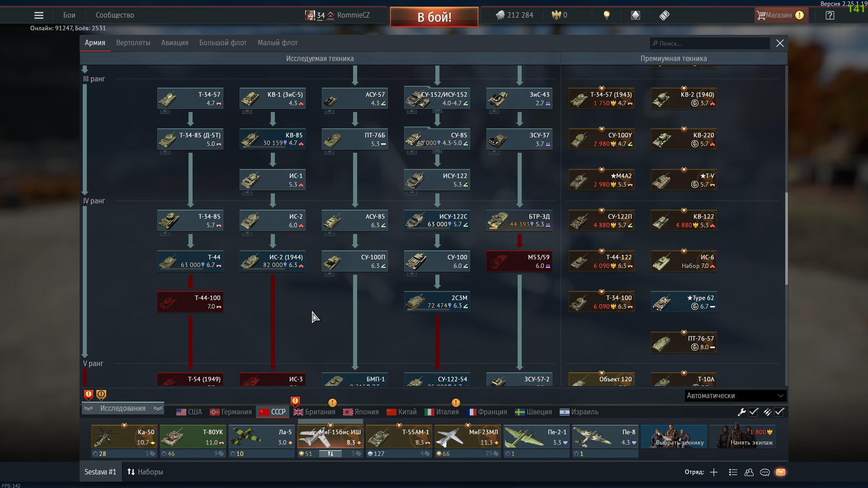Click the orange warning badge at bottom-left of tree

(101, 395)
